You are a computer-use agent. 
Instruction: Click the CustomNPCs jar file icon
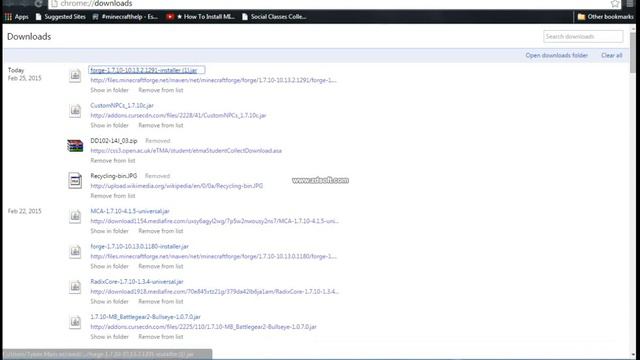pyautogui.click(x=75, y=111)
